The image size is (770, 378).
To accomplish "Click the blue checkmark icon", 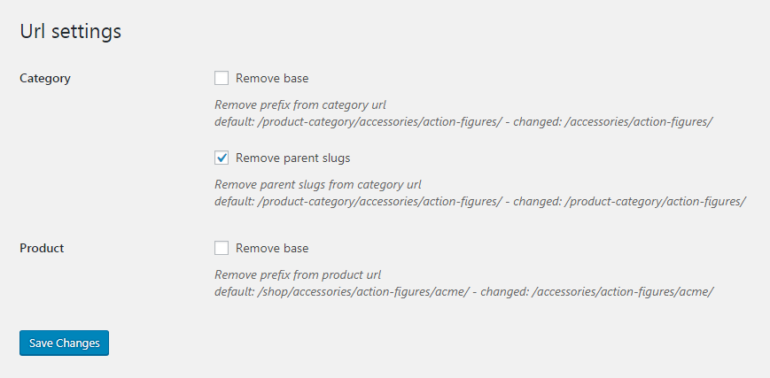I will 222,158.
